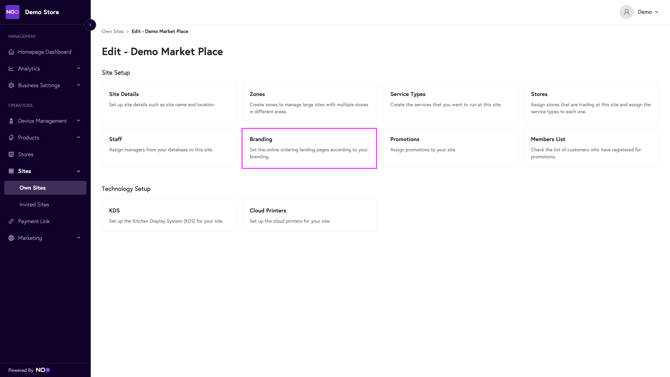Collapse the sidebar using the arrow button
Screen dimensions: 670x377
coord(90,25)
